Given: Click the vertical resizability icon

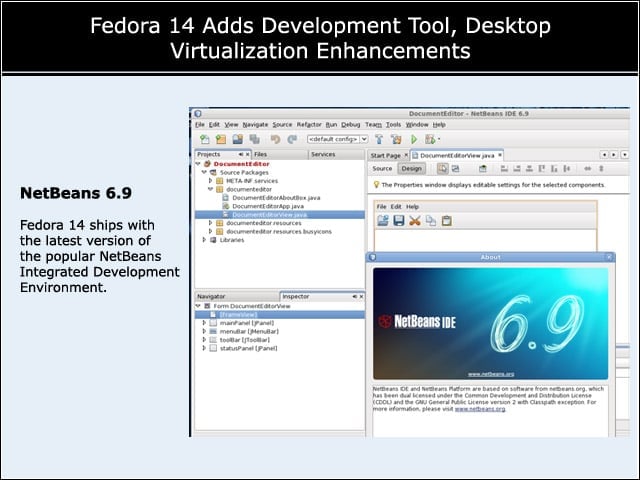Looking at the screenshot, I should point(601,168).
